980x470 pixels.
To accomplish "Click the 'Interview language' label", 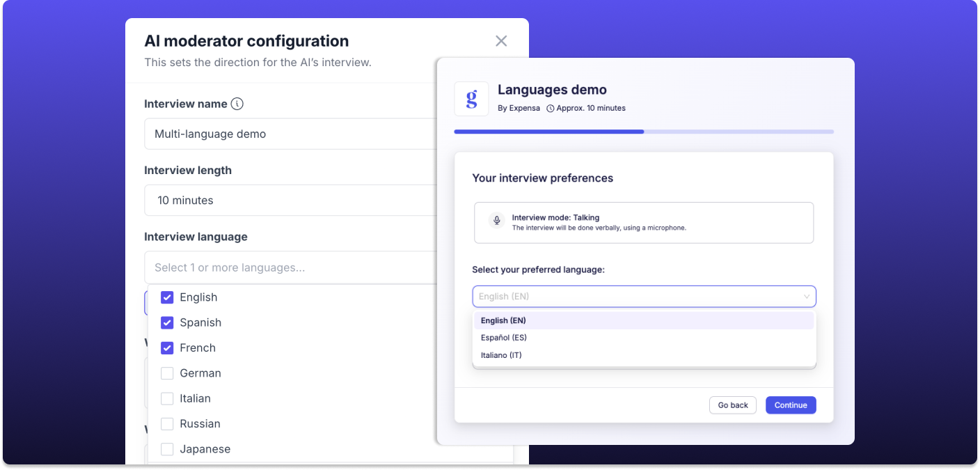I will (196, 237).
